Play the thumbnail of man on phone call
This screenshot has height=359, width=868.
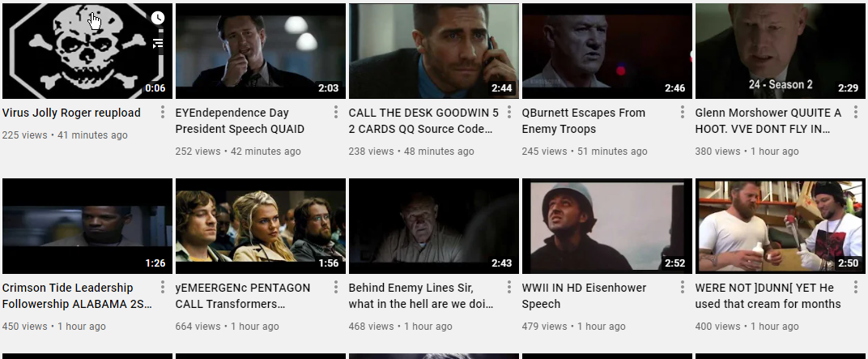[x=433, y=51]
